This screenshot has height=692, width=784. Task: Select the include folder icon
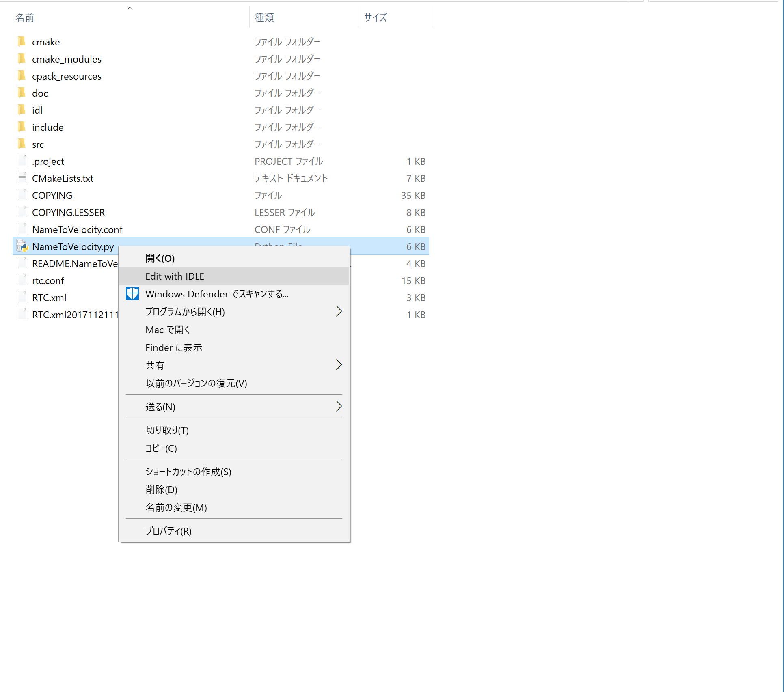(x=22, y=127)
